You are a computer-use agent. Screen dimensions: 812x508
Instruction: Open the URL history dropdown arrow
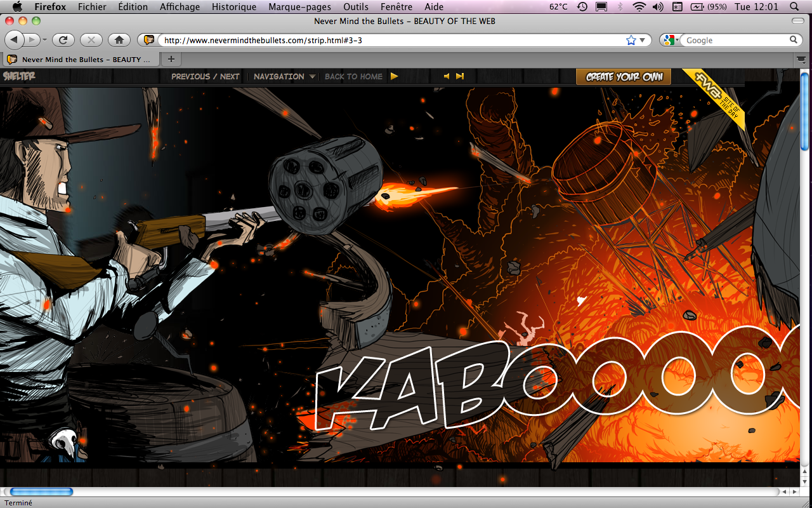click(x=642, y=40)
